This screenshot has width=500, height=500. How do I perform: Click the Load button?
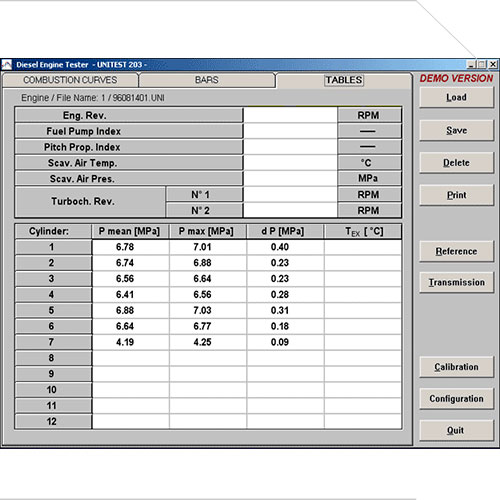(x=456, y=97)
